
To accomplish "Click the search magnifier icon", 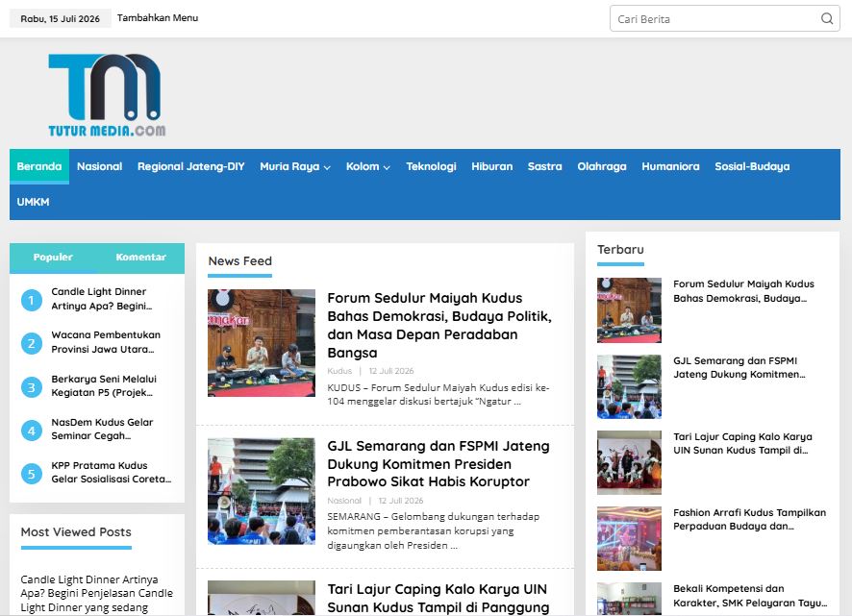I will tap(826, 19).
